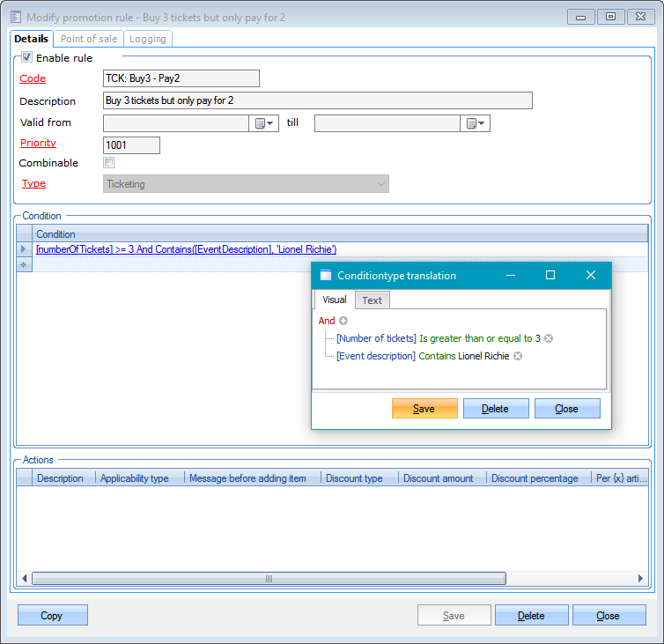Open the Valid from calendar picker
This screenshot has width=664, height=644.
tap(265, 123)
